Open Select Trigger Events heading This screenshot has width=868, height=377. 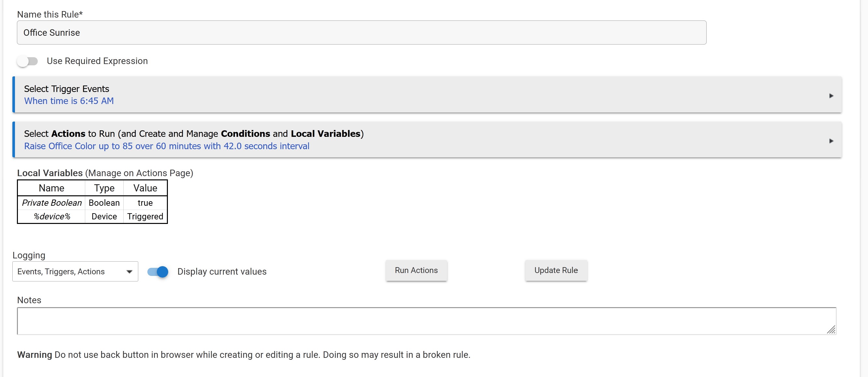point(66,89)
